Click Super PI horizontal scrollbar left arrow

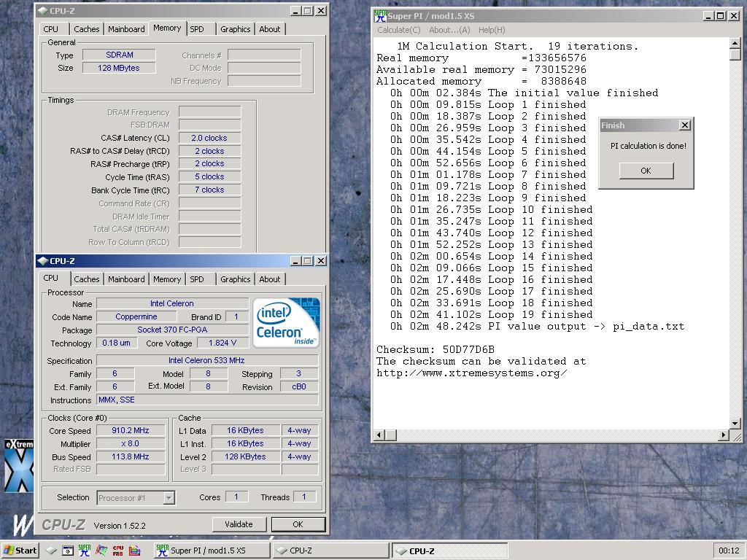click(x=379, y=435)
